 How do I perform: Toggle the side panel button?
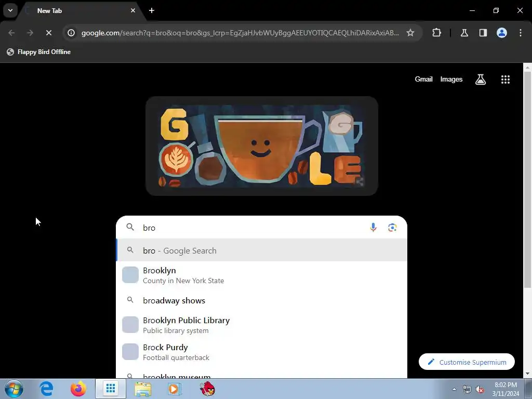click(483, 33)
